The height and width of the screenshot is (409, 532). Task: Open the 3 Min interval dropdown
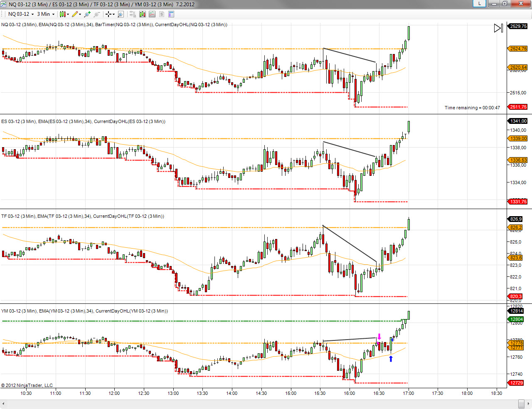[46, 14]
